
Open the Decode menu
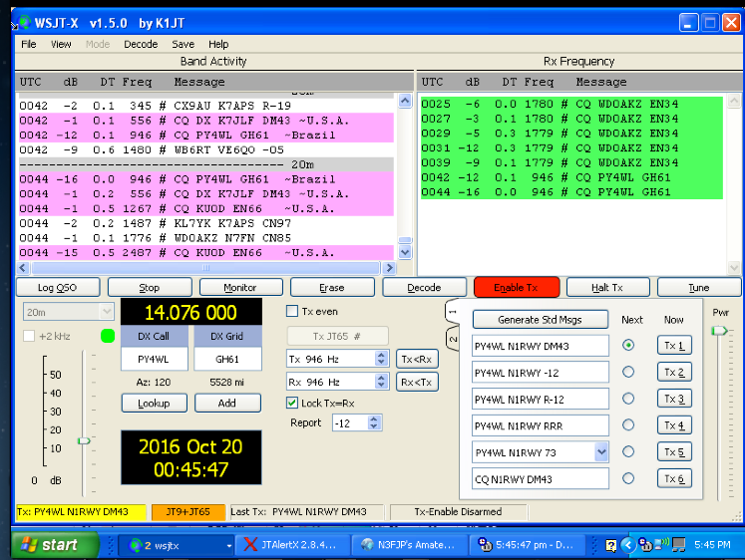click(x=141, y=44)
